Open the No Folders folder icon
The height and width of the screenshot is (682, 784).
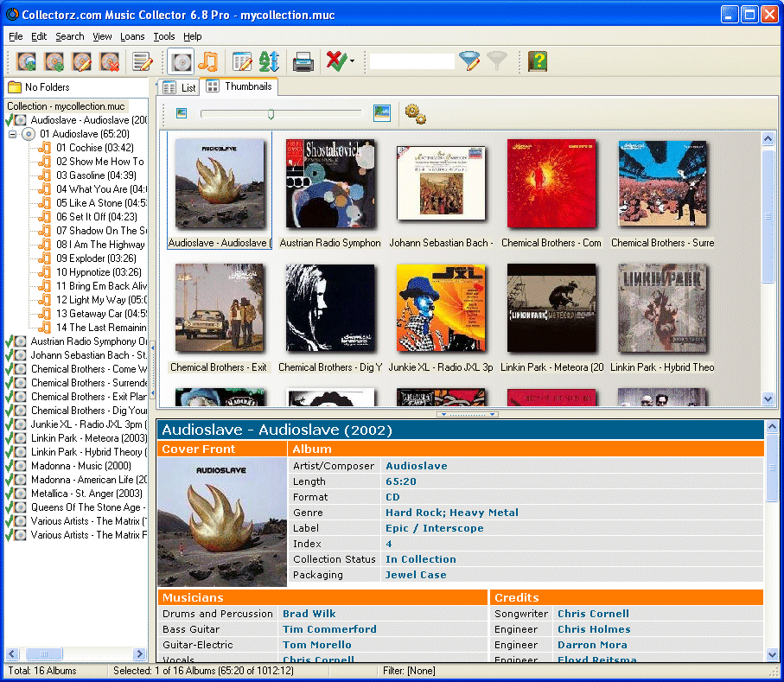click(15, 87)
